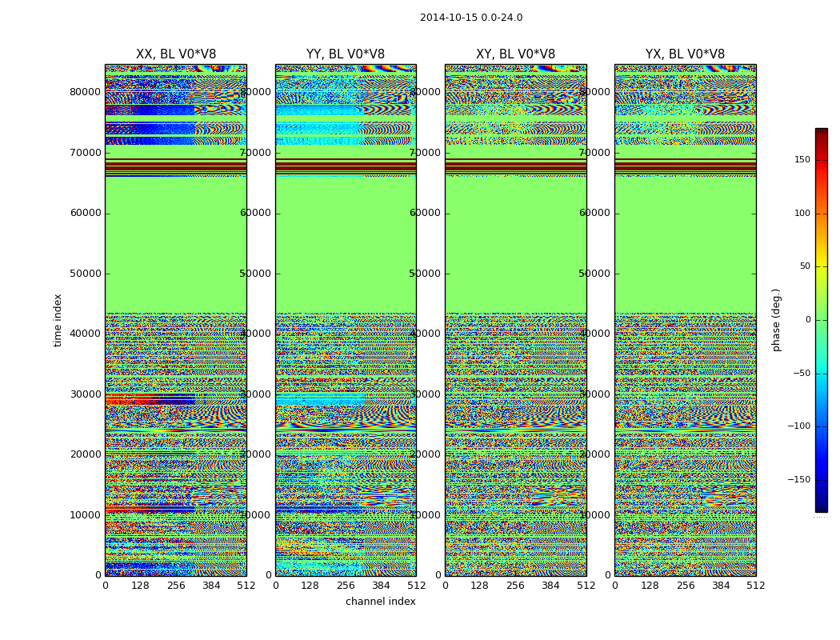Click the "time index" y-axis label
Viewport: 840px width, 640px height.
[x=58, y=320]
